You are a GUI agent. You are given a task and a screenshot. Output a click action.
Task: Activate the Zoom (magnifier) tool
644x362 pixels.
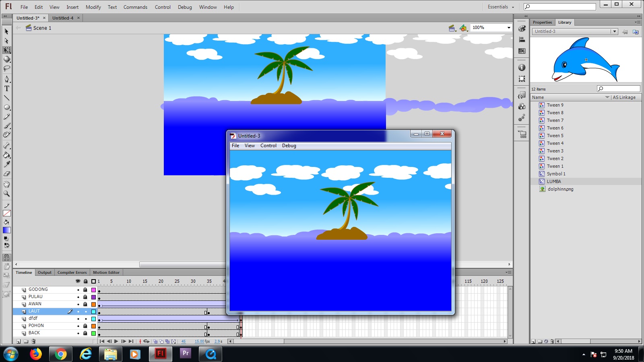click(x=6, y=194)
